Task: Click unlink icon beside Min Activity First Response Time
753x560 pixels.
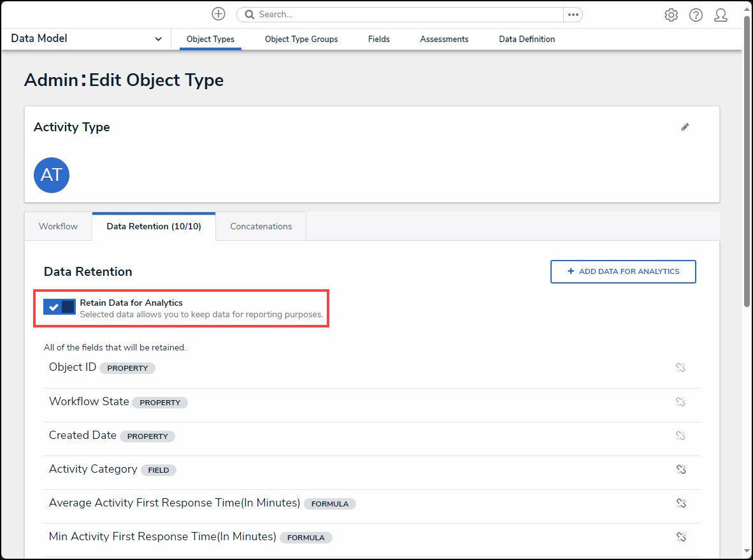Action: [x=680, y=537]
